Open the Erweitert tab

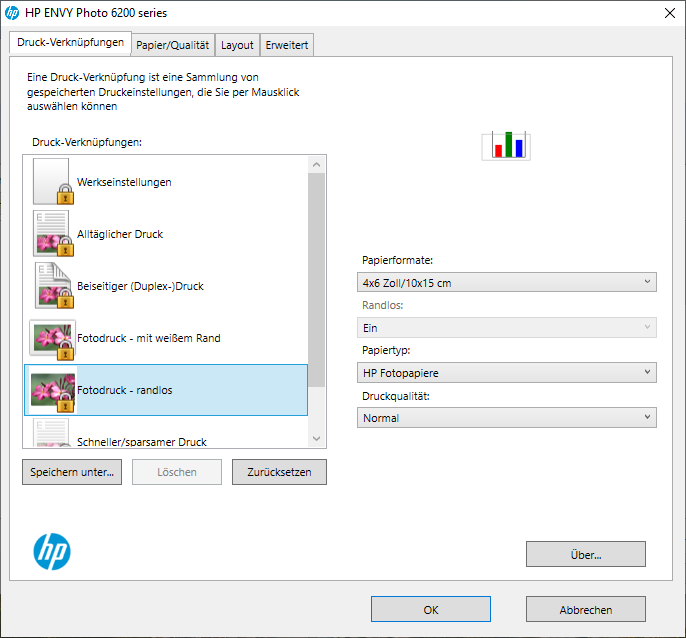[x=287, y=45]
